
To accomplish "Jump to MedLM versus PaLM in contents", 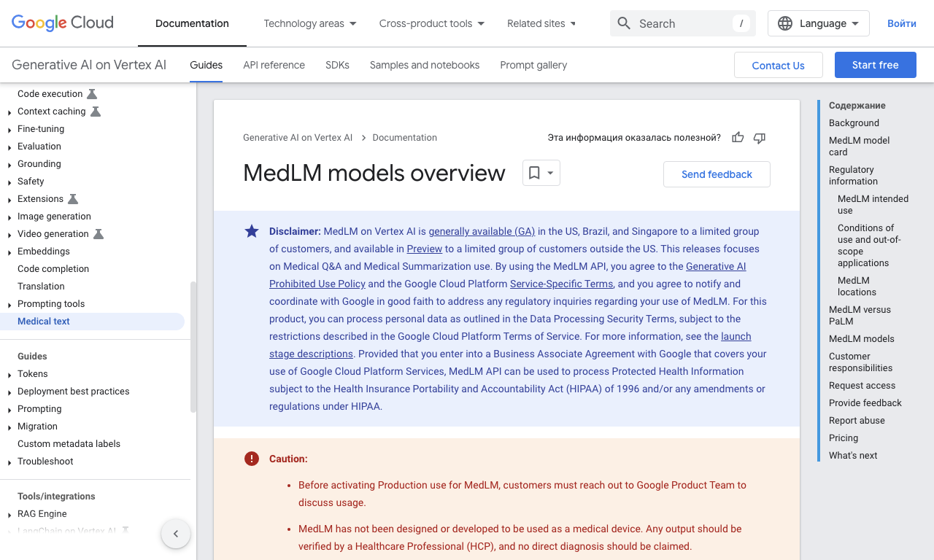I will (860, 316).
